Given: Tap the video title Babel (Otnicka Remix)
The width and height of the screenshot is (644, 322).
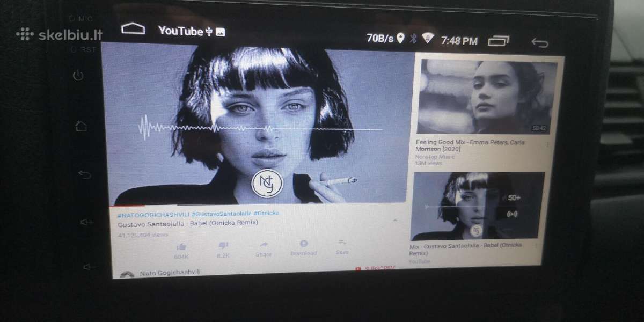Looking at the screenshot, I should 188,223.
